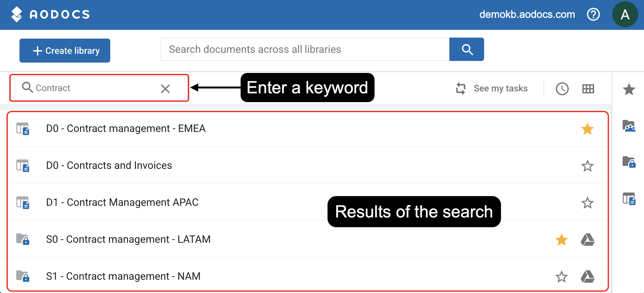This screenshot has height=293, width=644.
Task: Unstar D0 - Contract management - EMEA
Action: 587,129
